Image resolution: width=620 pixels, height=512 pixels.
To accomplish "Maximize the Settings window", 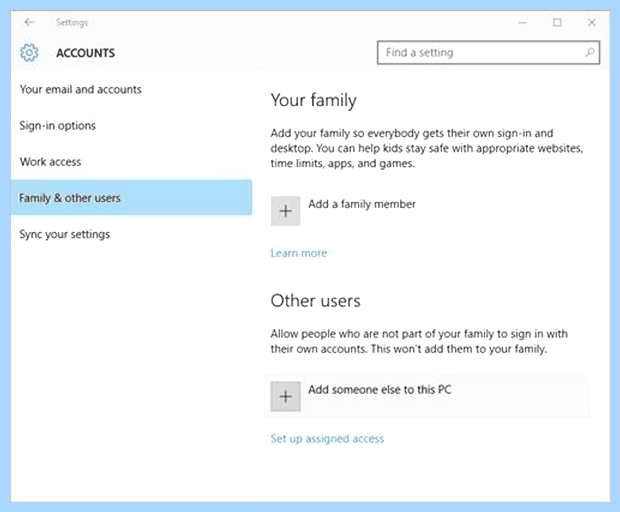I will [557, 23].
